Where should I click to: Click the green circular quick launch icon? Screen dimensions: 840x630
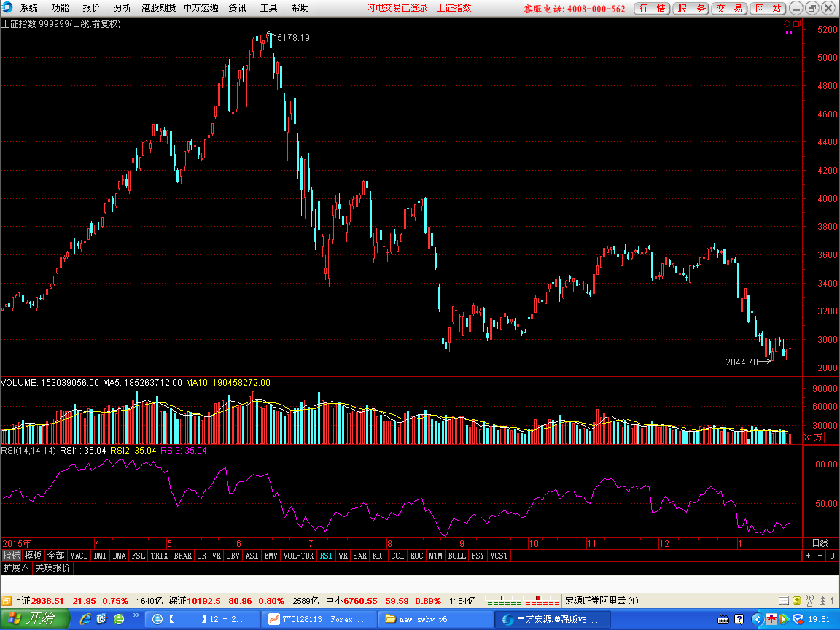point(119,619)
